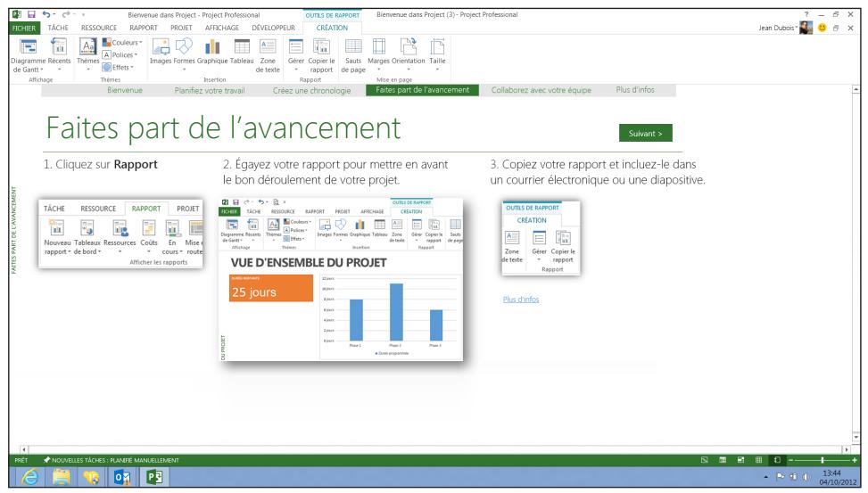Save the project with the disk icon
The height and width of the screenshot is (493, 868).
point(31,14)
